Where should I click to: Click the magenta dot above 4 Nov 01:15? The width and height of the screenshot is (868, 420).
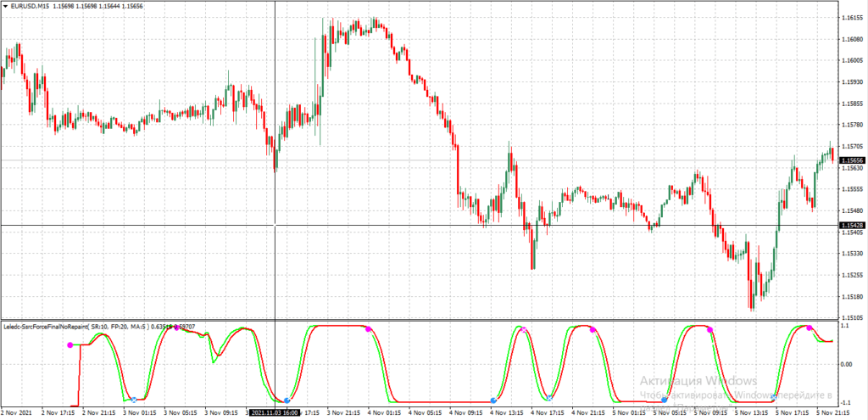[368, 329]
